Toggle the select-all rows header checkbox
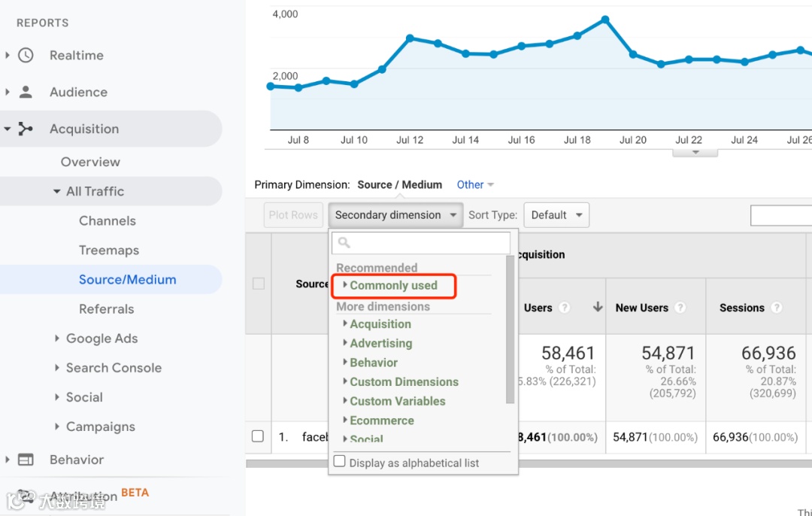 click(x=259, y=284)
